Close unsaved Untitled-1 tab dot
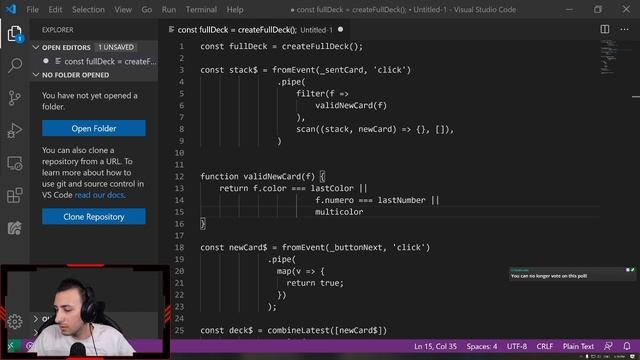The width and height of the screenshot is (640, 360). (x=340, y=29)
